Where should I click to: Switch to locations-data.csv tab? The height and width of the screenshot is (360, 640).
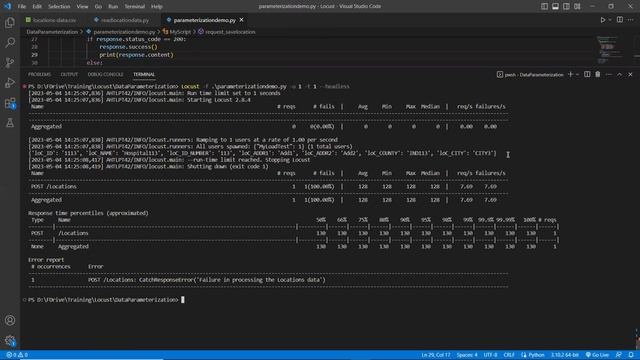point(51,20)
